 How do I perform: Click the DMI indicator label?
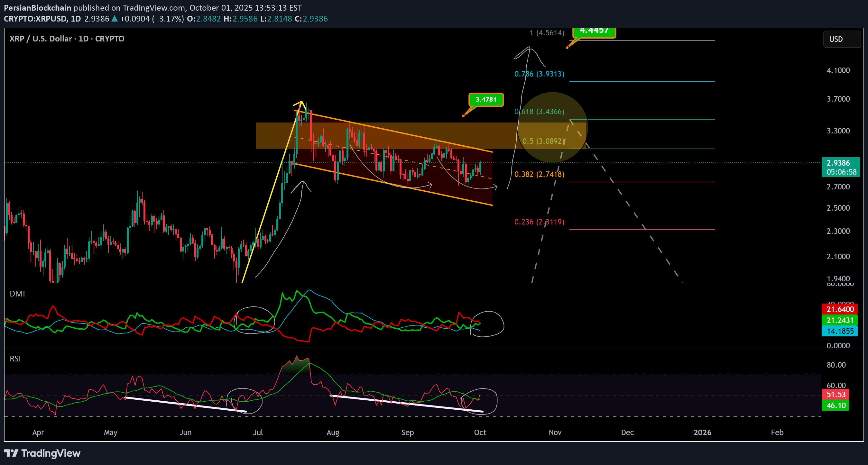(17, 294)
